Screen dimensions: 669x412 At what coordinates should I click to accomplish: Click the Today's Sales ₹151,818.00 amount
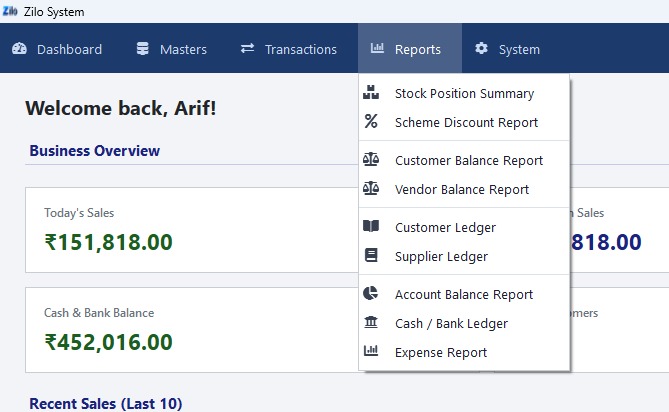click(108, 242)
